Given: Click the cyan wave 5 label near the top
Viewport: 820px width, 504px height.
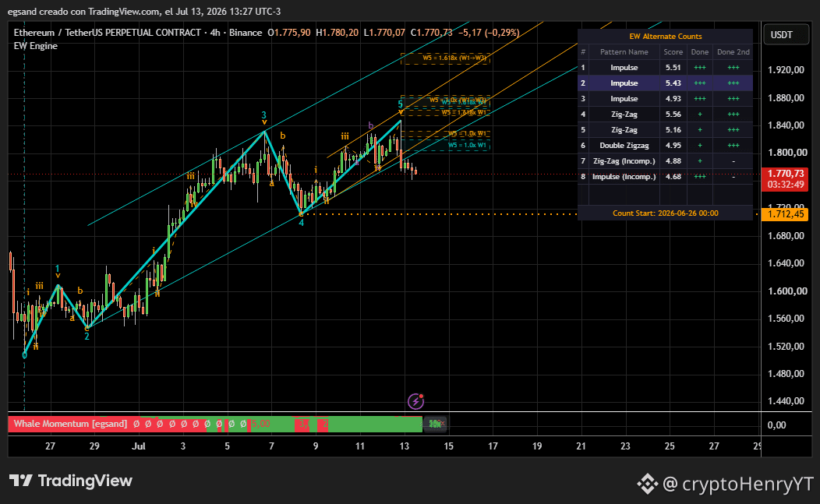Looking at the screenshot, I should pos(401,104).
